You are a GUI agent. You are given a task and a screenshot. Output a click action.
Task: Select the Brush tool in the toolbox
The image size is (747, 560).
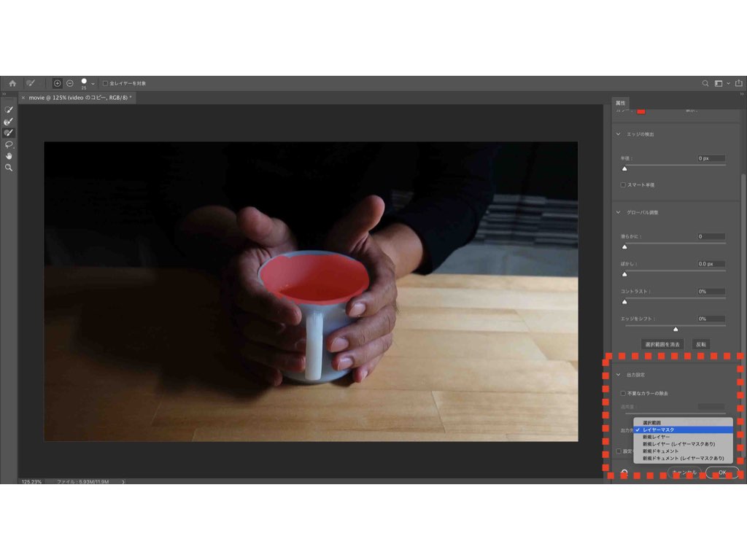[x=9, y=133]
